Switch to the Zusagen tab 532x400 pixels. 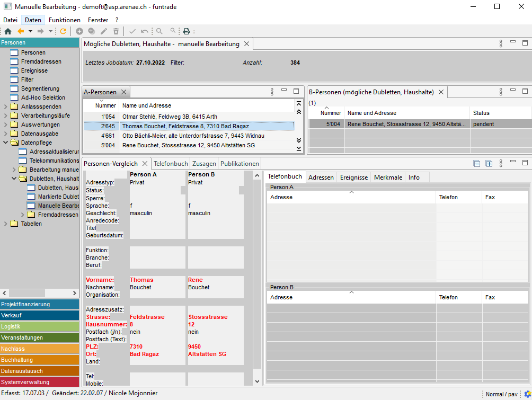[204, 164]
